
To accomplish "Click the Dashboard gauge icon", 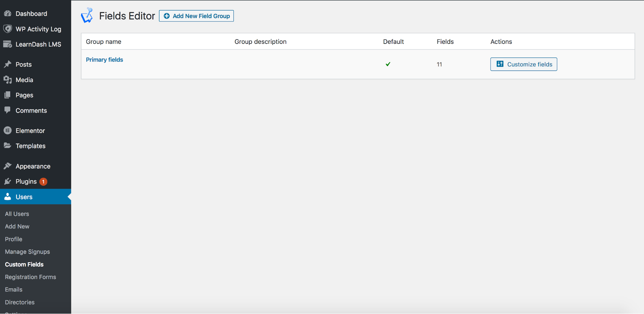I will (x=8, y=14).
